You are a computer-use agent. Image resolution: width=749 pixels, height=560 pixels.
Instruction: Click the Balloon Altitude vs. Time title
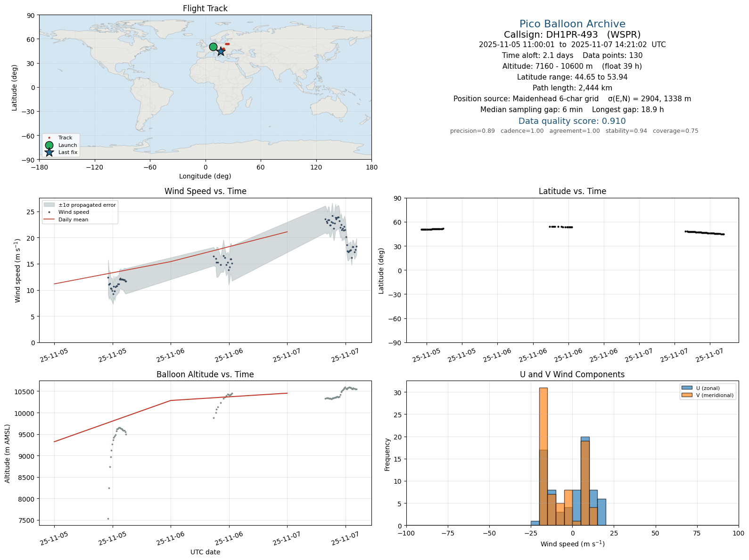tap(205, 374)
